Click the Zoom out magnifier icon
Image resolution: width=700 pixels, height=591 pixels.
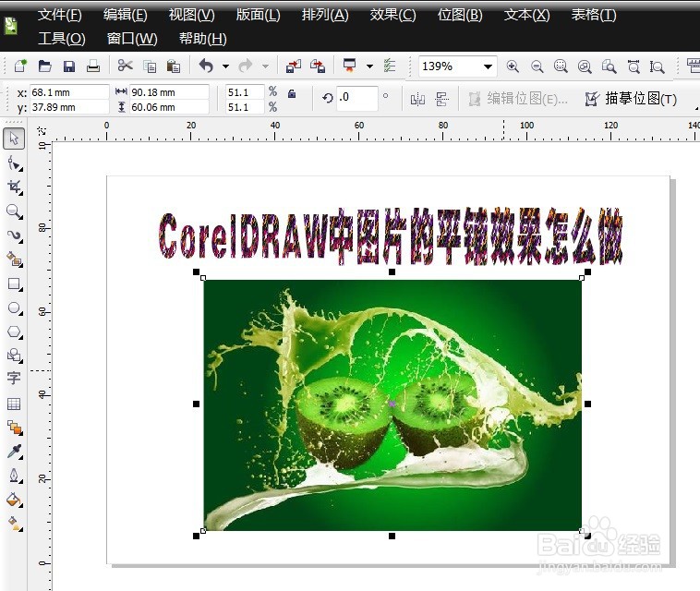(x=537, y=66)
